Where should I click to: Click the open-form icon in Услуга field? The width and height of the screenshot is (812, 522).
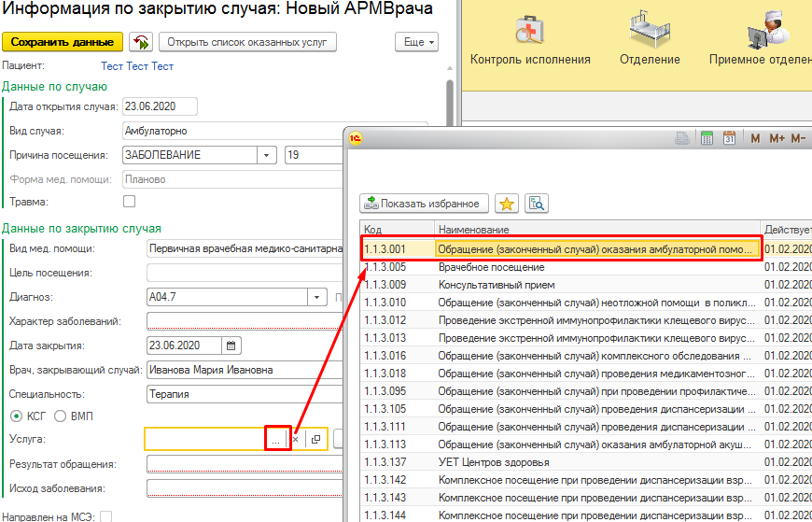(315, 439)
